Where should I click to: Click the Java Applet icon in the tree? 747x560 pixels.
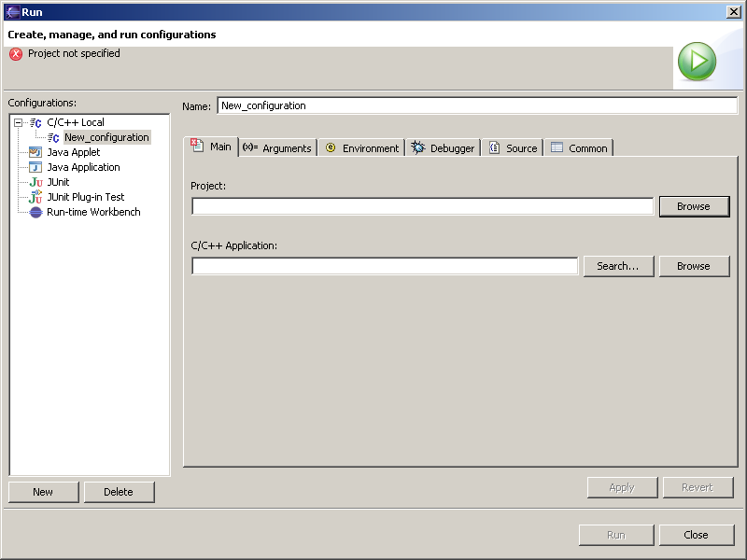35,152
